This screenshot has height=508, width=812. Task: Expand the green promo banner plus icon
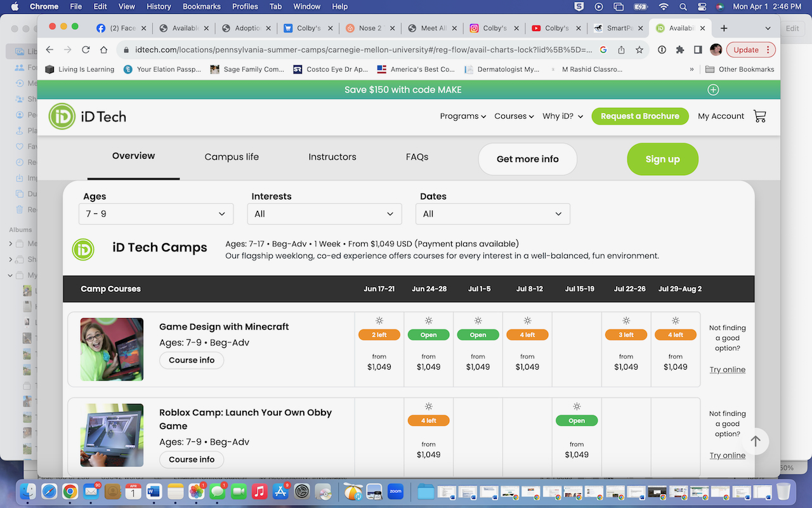pyautogui.click(x=713, y=90)
